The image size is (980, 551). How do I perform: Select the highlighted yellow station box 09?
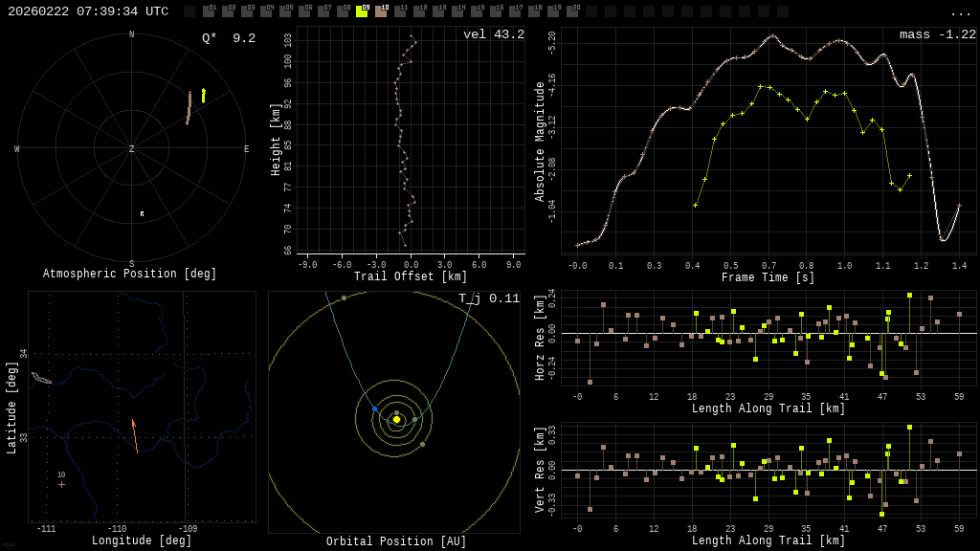pos(362,11)
